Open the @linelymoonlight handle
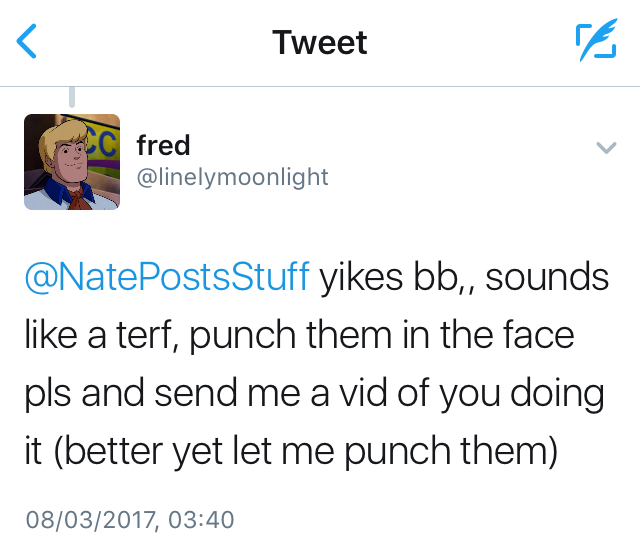 232,177
